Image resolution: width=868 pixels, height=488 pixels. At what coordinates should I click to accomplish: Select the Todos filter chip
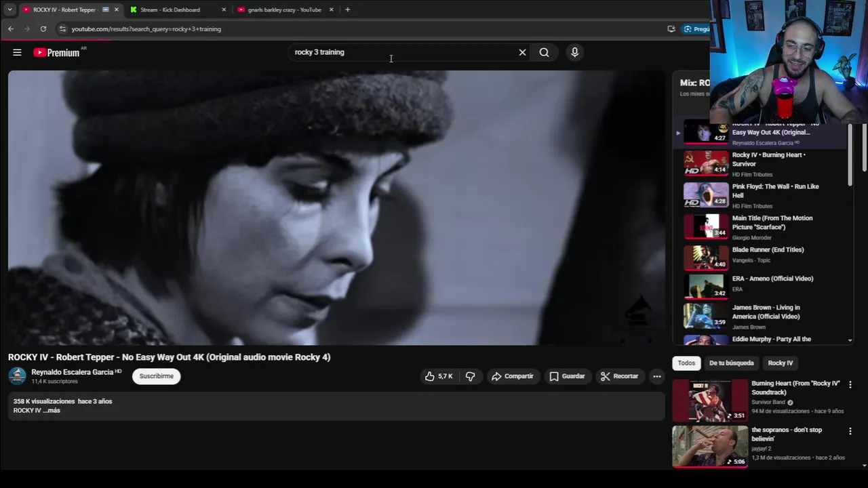(686, 363)
